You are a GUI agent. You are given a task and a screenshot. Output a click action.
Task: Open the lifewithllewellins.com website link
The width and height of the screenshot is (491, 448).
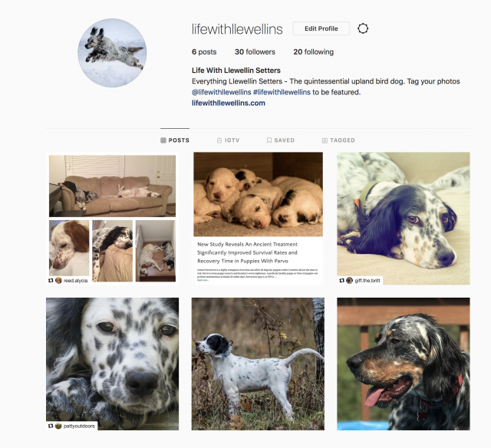229,103
